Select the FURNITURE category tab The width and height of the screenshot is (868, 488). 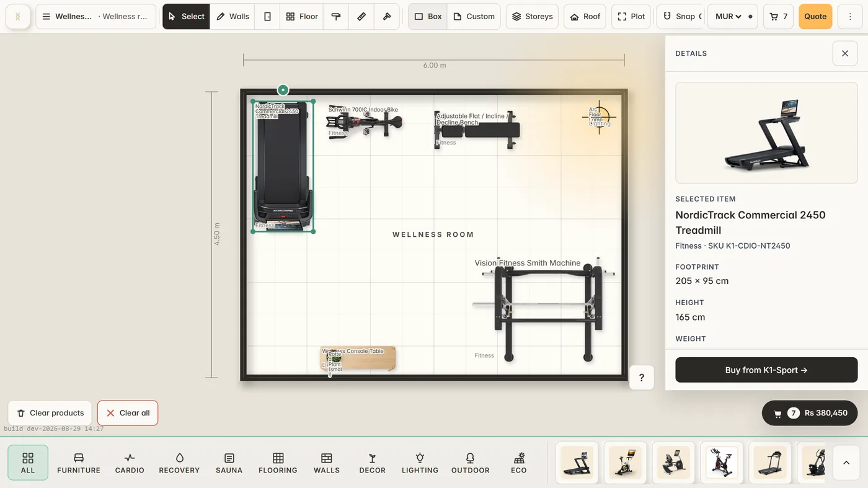[79, 463]
